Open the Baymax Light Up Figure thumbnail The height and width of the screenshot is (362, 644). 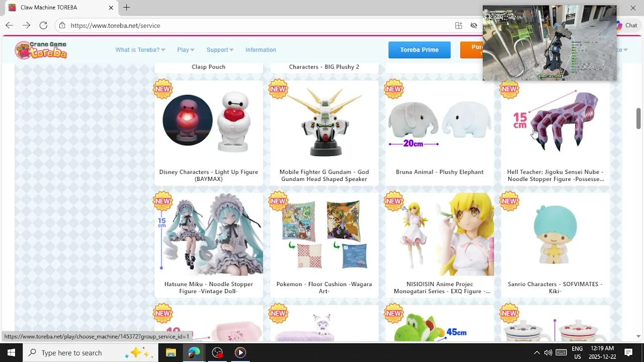[209, 123]
